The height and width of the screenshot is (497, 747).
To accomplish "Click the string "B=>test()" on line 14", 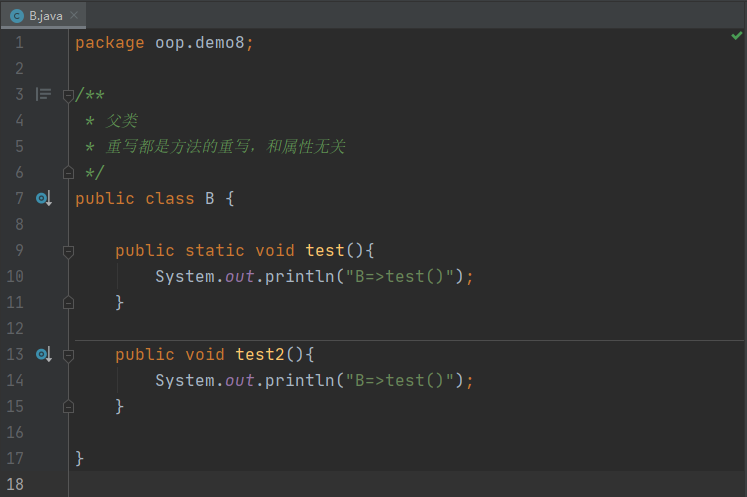I will coord(399,380).
